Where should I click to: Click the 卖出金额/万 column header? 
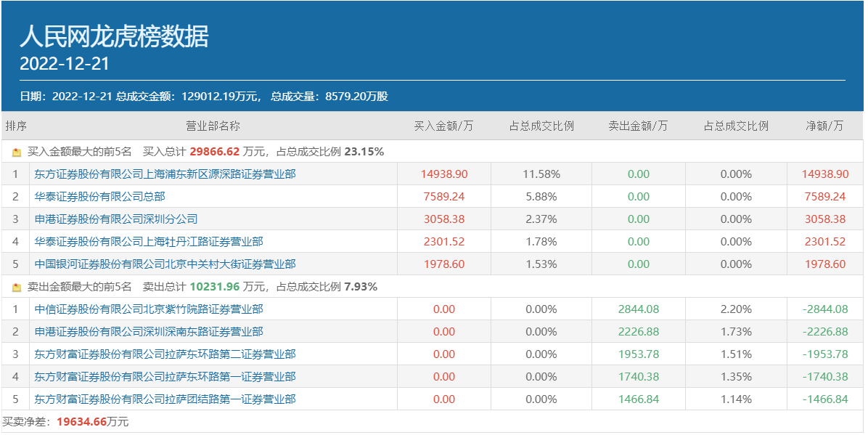638,126
